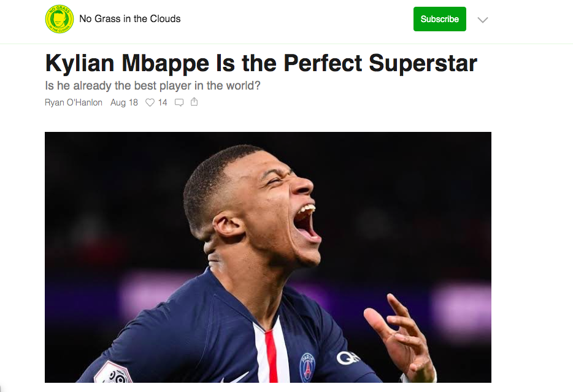Click the Ligue 1 sleeve badge in photo
This screenshot has width=573, height=392.
click(x=110, y=374)
